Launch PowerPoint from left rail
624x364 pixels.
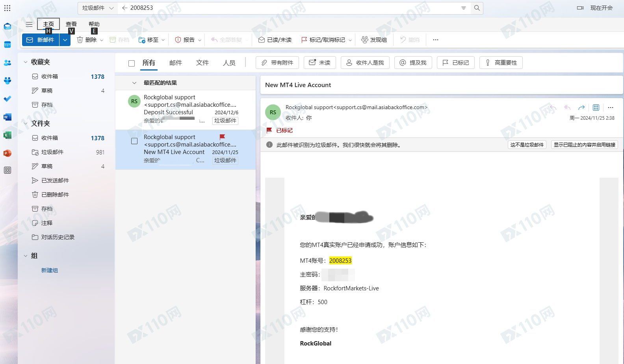[7, 153]
